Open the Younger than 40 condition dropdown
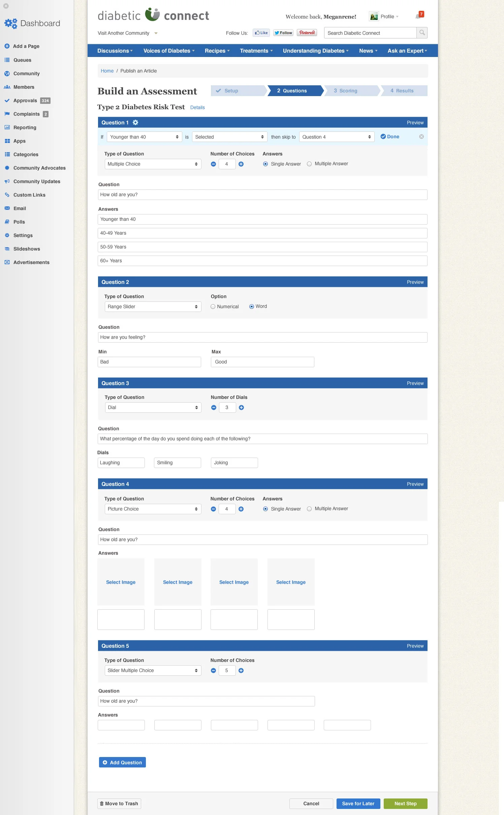 (x=145, y=137)
